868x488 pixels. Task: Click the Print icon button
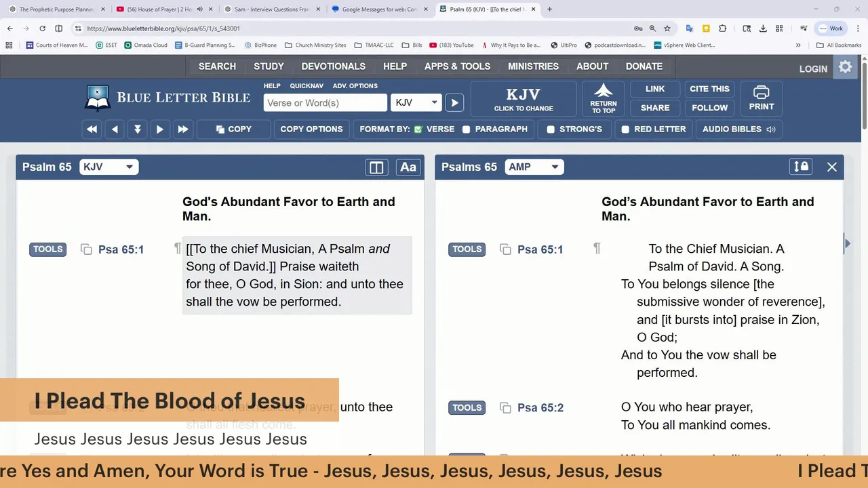762,99
